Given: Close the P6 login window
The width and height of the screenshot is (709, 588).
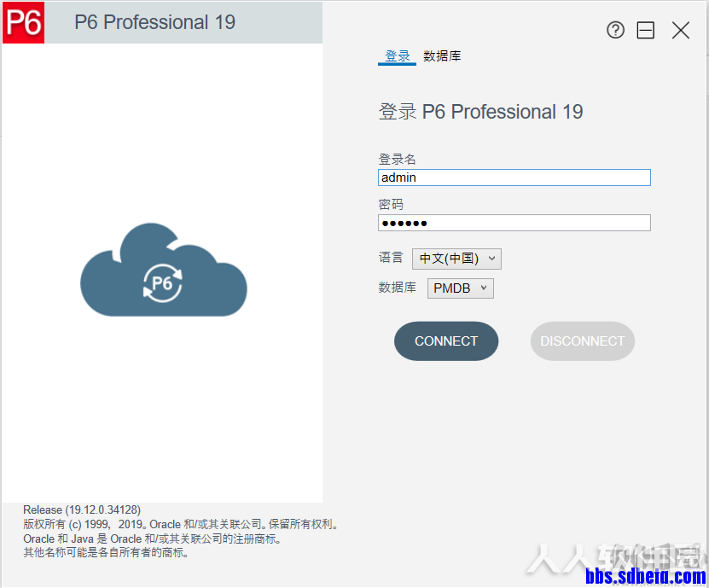Looking at the screenshot, I should point(681,31).
